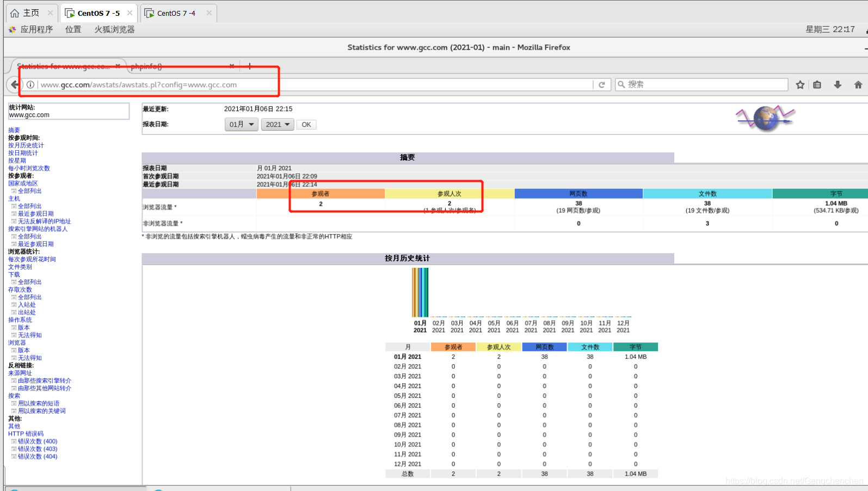Switch to the 主页 tab

click(x=30, y=13)
